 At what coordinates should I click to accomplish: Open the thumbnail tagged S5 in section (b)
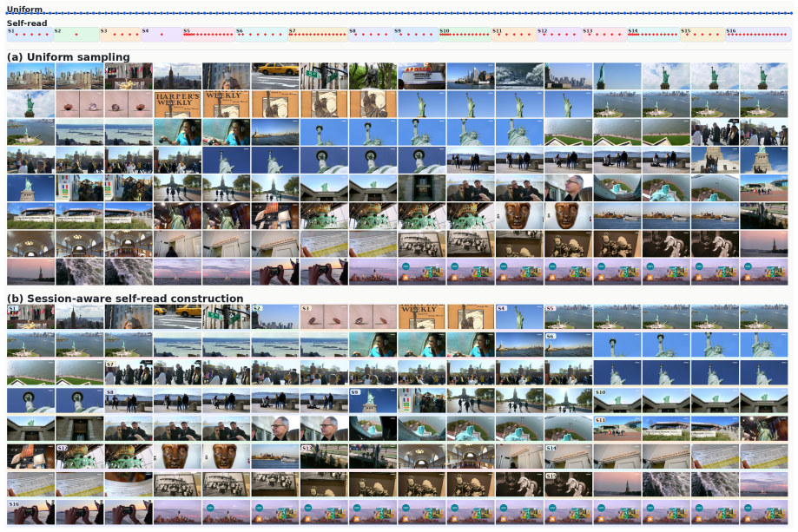(569, 317)
